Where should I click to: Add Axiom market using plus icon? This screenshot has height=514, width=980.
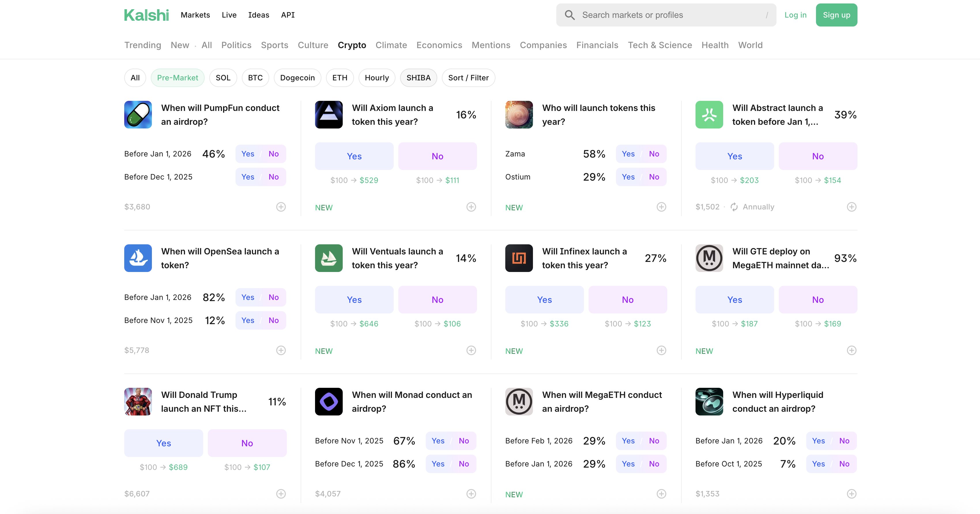[x=471, y=207]
